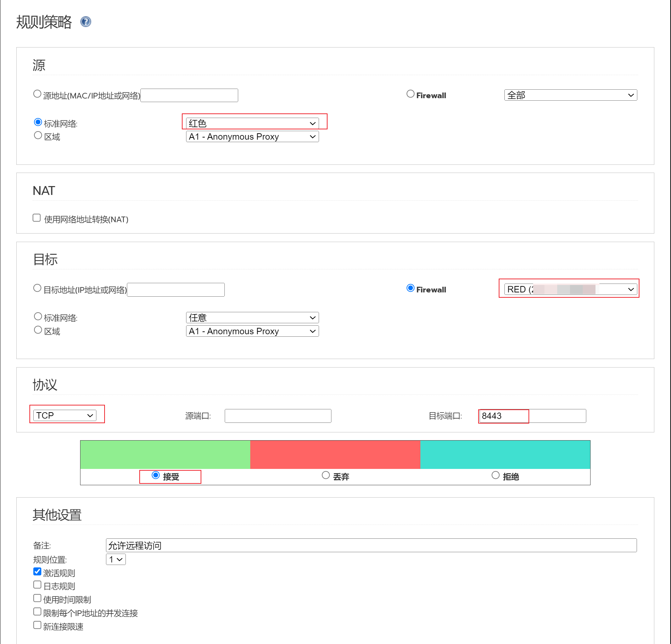
Task: Select the 源地址 (MAC/IP) radio button
Action: 37,94
